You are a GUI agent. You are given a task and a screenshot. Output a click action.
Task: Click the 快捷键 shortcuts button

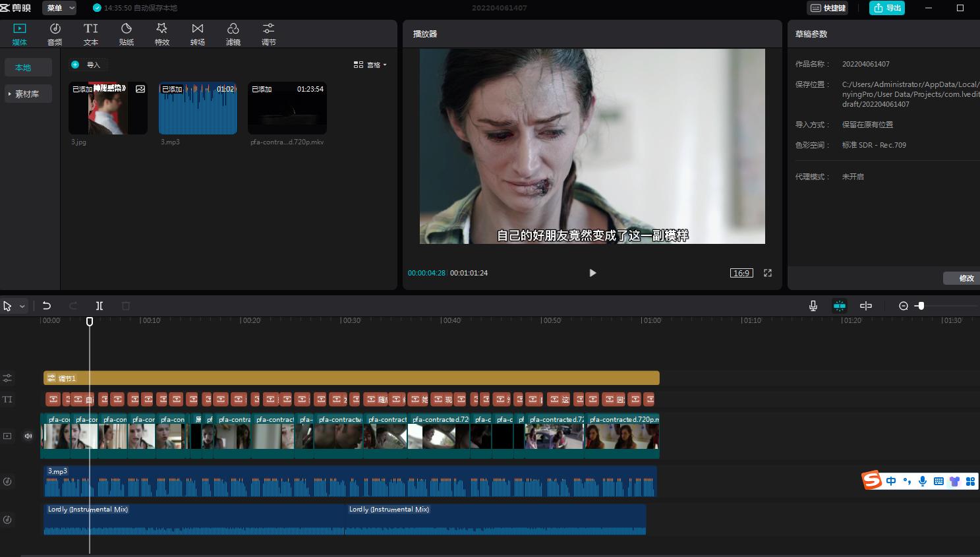tap(828, 8)
